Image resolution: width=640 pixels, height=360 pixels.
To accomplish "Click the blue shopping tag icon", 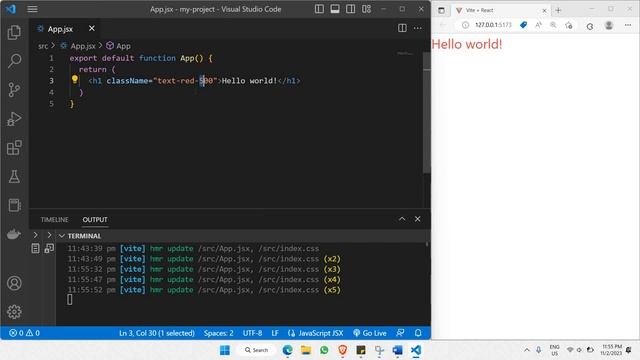I will [x=523, y=25].
